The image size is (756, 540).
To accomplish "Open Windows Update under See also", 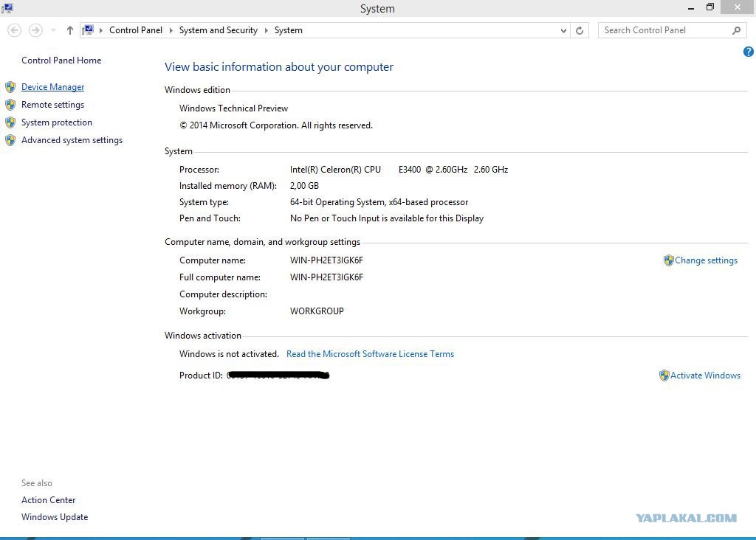I will [x=55, y=517].
